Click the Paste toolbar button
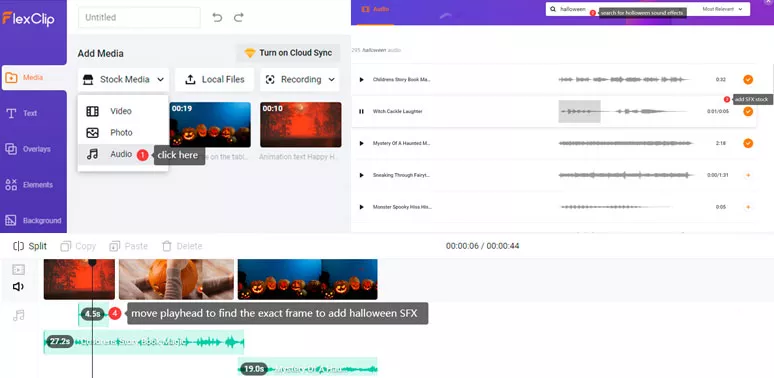 [x=129, y=246]
